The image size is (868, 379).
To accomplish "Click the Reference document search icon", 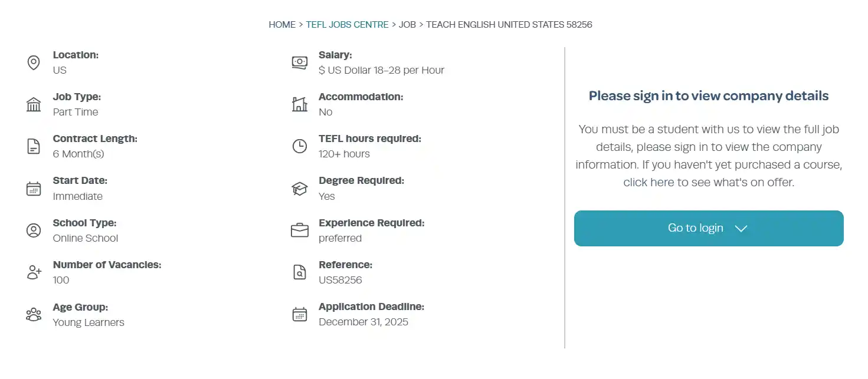I will [x=300, y=272].
